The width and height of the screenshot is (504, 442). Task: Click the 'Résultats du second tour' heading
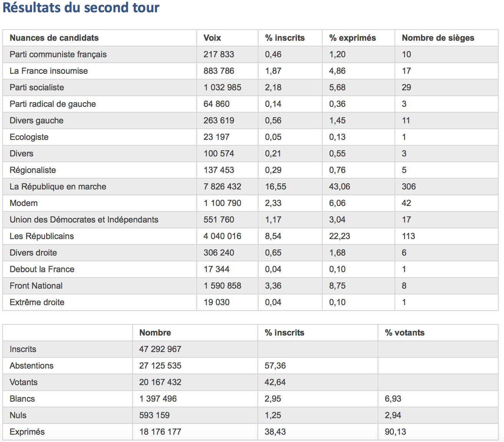(81, 7)
